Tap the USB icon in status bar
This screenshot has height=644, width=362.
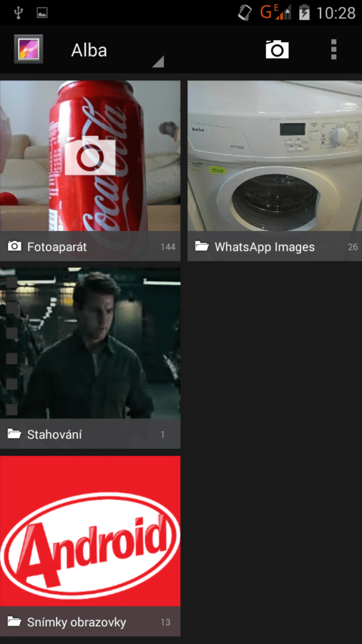[18, 13]
